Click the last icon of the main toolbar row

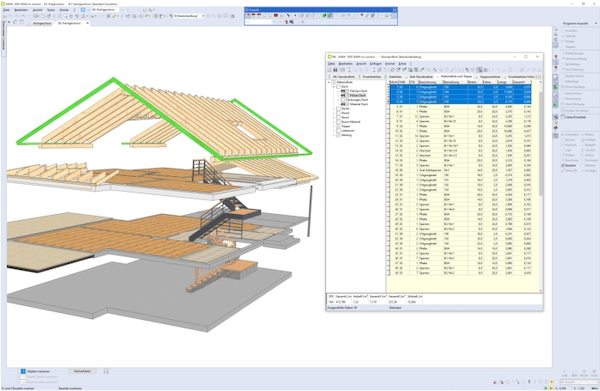coord(233,16)
